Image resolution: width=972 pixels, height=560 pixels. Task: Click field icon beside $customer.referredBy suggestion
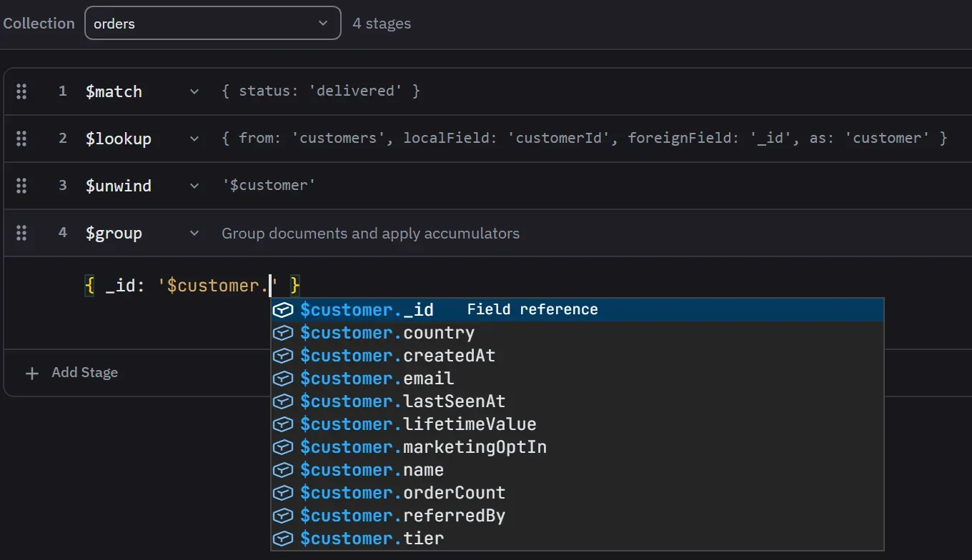[284, 516]
